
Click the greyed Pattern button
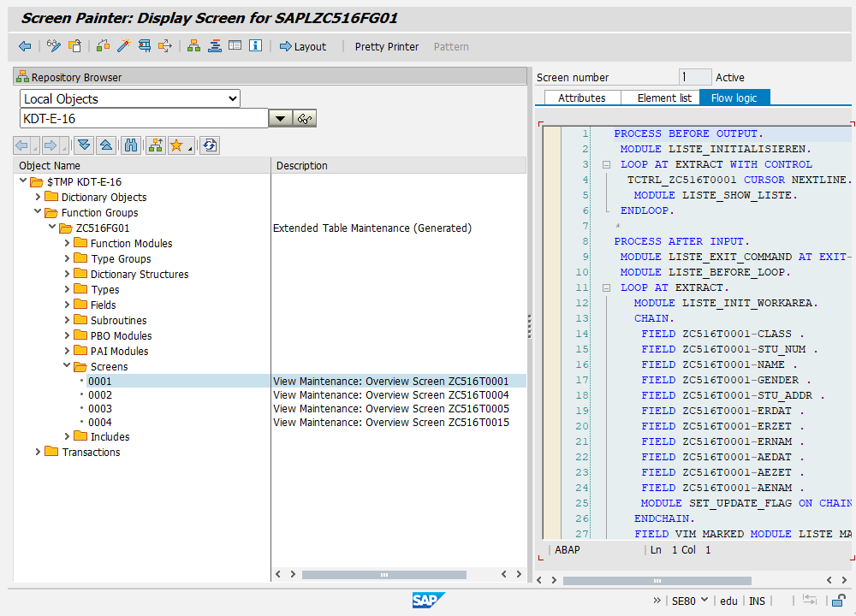pyautogui.click(x=451, y=47)
